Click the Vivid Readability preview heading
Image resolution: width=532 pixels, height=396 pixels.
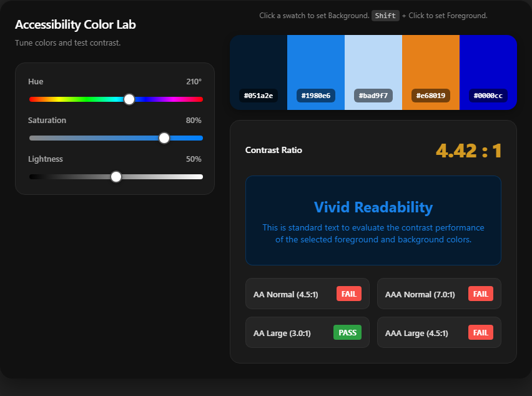pyautogui.click(x=373, y=207)
